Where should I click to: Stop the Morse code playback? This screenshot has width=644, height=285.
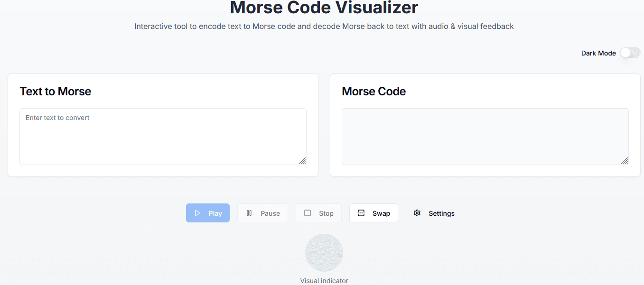318,213
